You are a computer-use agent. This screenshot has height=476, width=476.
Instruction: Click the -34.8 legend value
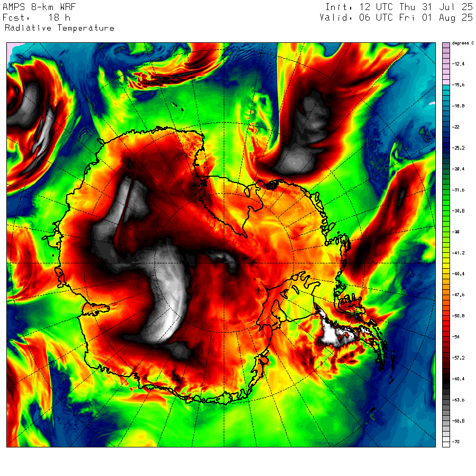tap(458, 210)
